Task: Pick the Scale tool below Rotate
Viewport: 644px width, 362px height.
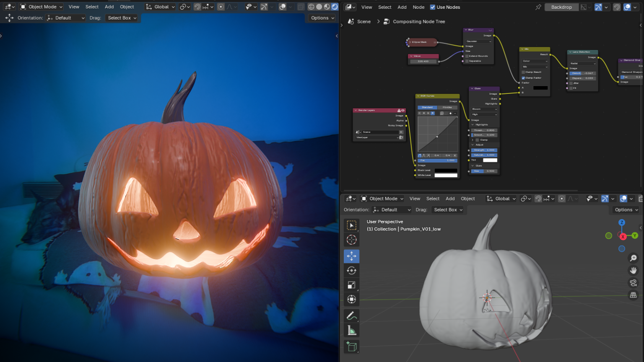Action: click(352, 284)
